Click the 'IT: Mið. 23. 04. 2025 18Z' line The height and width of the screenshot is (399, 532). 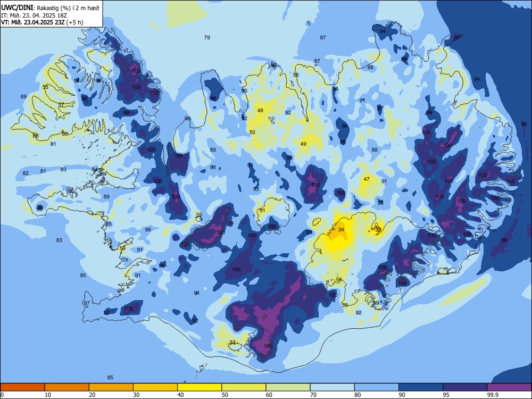tap(34, 15)
